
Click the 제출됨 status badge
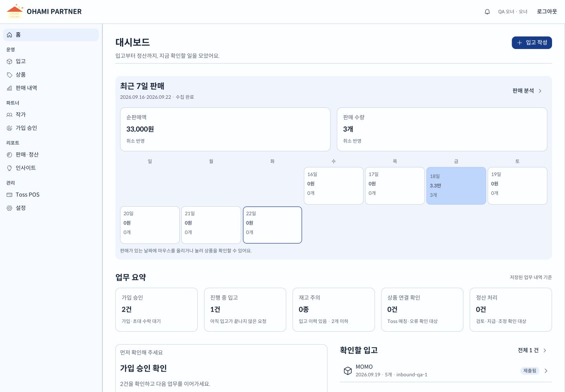(530, 371)
